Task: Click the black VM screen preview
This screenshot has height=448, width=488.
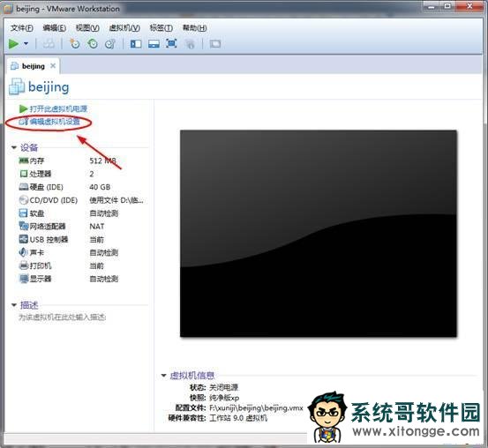Action: click(319, 234)
